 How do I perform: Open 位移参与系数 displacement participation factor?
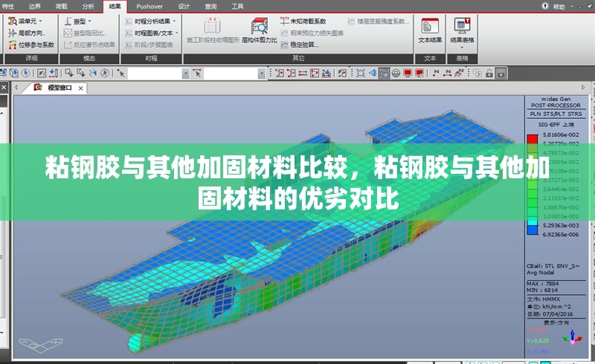click(x=31, y=45)
